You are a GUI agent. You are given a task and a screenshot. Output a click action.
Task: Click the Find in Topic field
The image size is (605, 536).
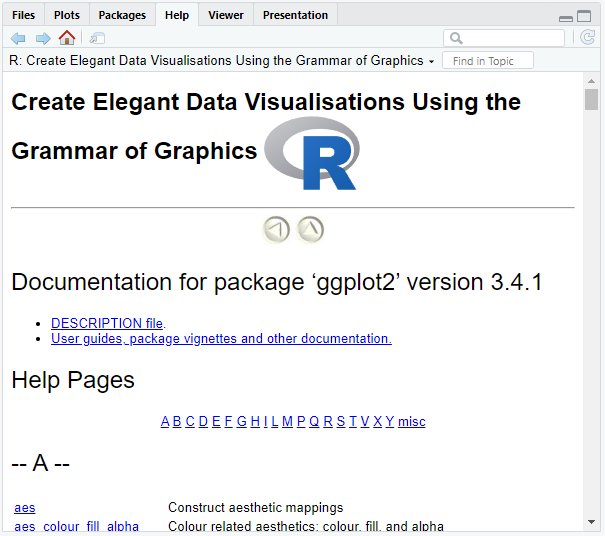[x=488, y=61]
